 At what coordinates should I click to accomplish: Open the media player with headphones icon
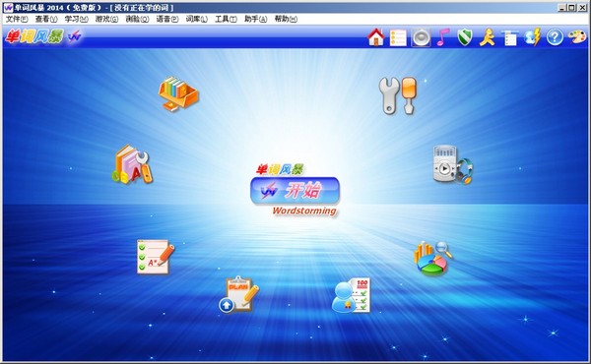[x=453, y=164]
